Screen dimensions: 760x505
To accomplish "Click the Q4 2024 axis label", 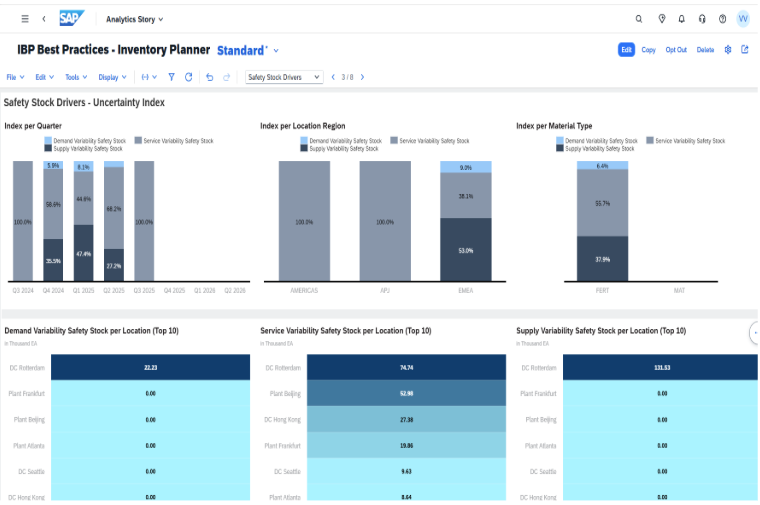I will click(x=53, y=290).
